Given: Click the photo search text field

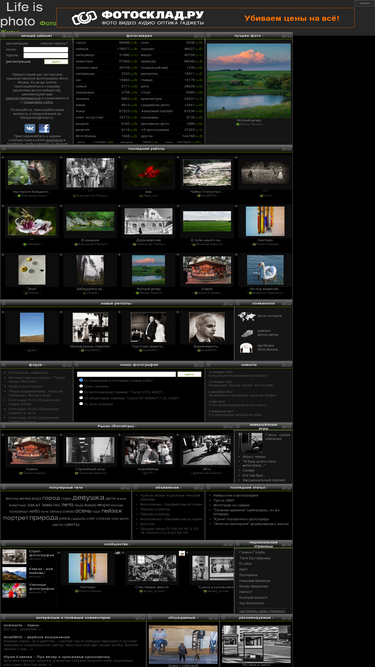Looking at the screenshot, I should point(126,374).
